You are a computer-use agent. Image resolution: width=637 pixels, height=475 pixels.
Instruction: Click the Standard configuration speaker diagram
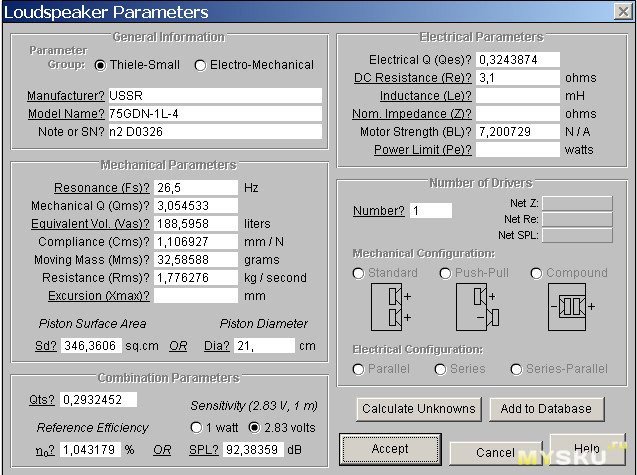[390, 307]
